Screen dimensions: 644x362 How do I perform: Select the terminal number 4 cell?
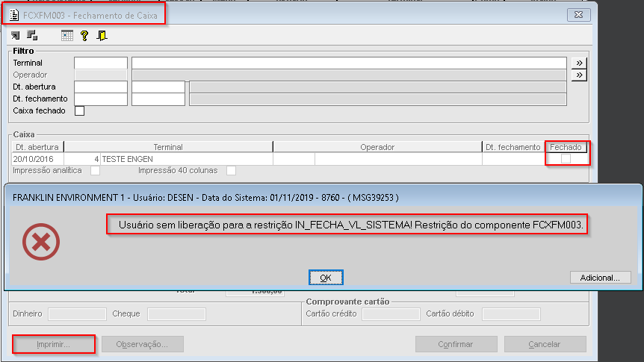click(x=82, y=159)
